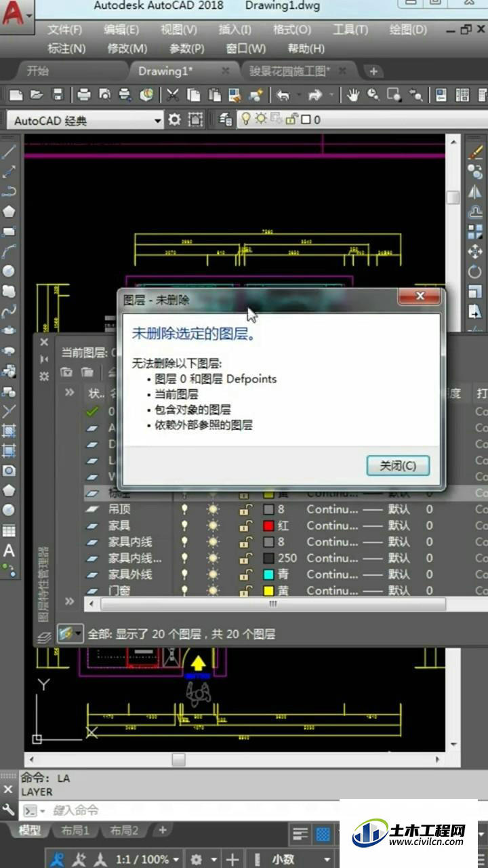
Task: Select the Multiline Text A tool
Action: pyautogui.click(x=9, y=550)
